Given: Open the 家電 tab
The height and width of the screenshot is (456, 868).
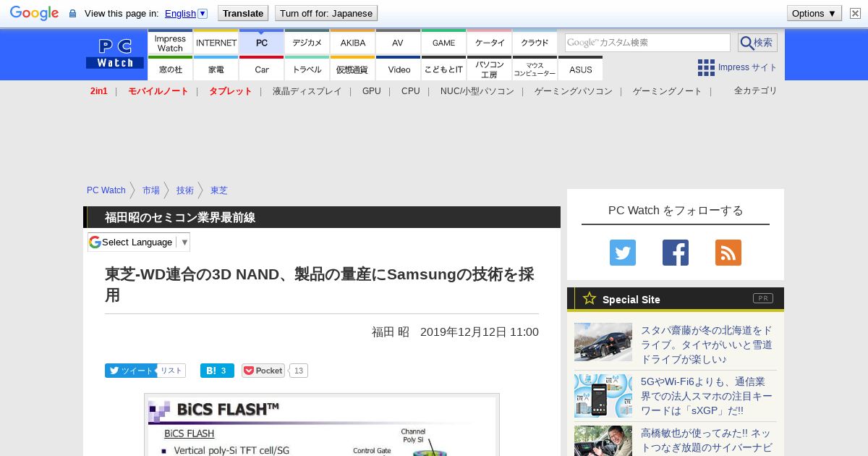Looking at the screenshot, I should click(x=216, y=69).
